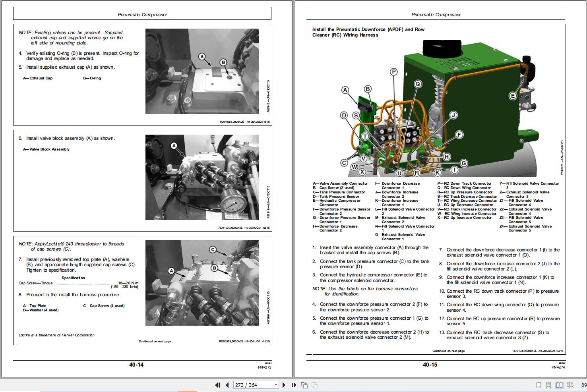Click the "Pneumatic Compressor" header on the left page
Image resolution: width=587 pixels, height=392 pixels.
pos(142,15)
